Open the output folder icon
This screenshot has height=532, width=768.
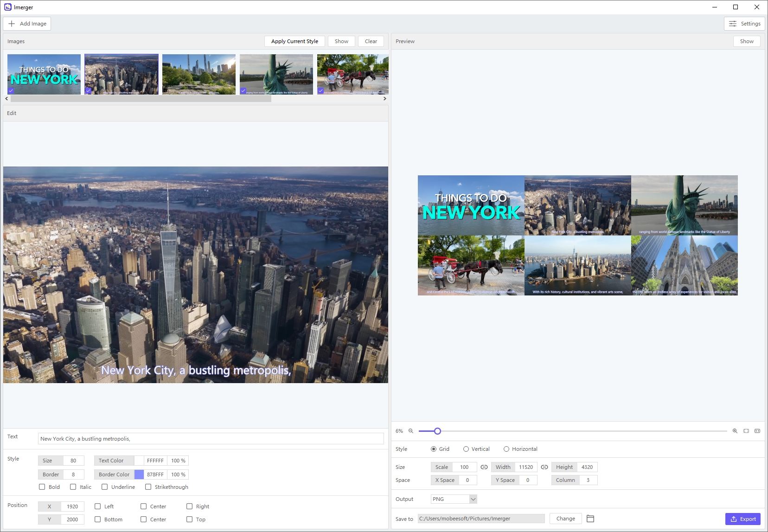[x=590, y=519]
